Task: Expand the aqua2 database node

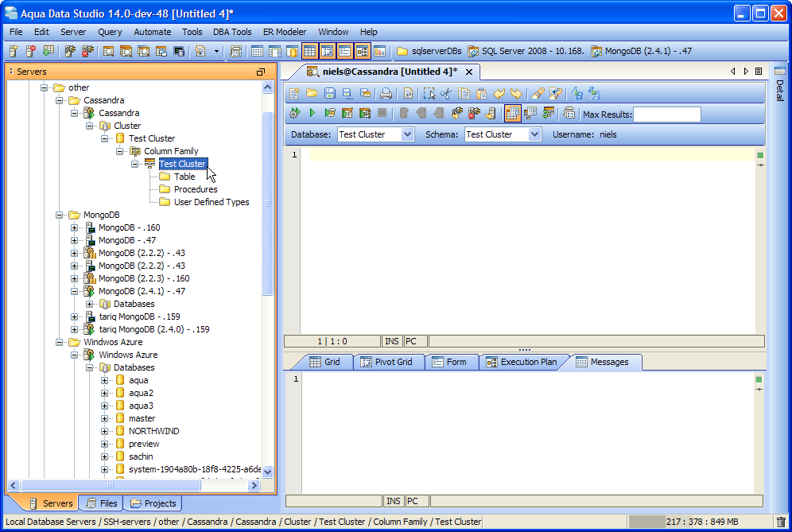Action: (x=104, y=393)
